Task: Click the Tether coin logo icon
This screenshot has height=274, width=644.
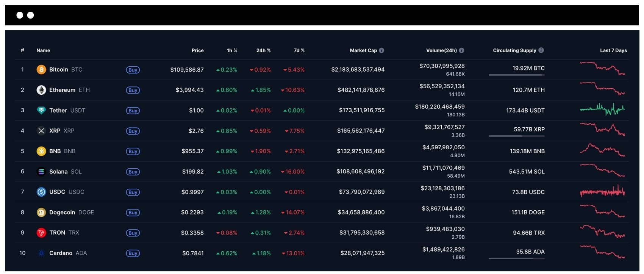Action: pyautogui.click(x=41, y=110)
